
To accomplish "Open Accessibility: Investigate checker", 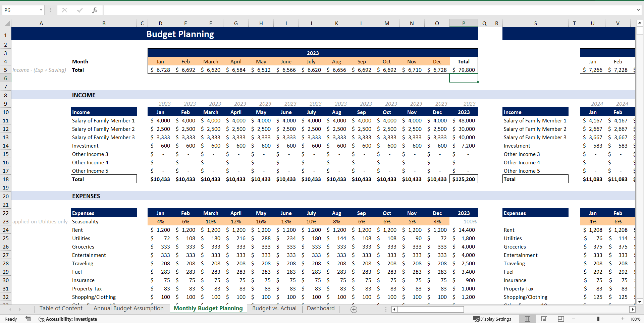I will [x=68, y=319].
